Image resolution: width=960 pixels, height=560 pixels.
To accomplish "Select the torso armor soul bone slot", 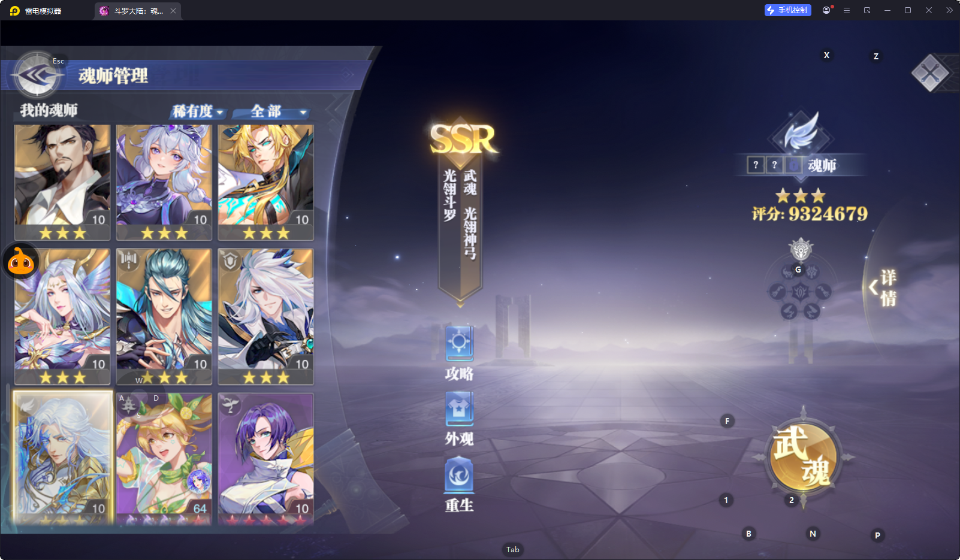I will [812, 272].
